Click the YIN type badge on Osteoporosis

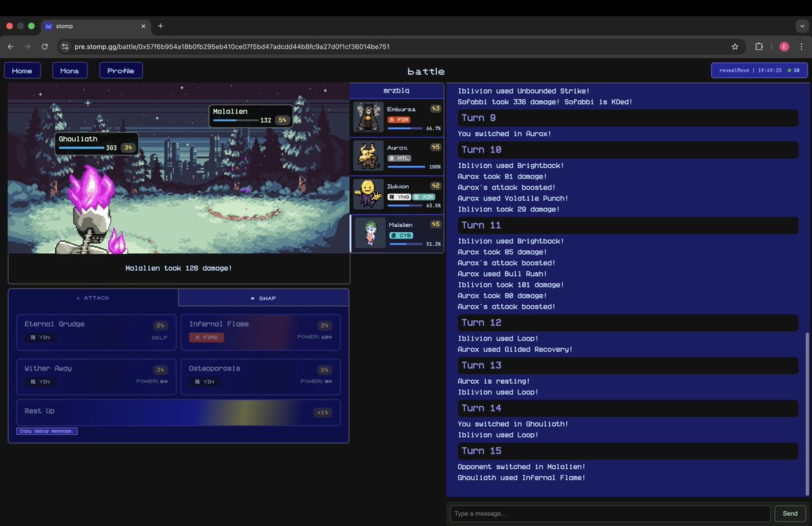(x=205, y=382)
